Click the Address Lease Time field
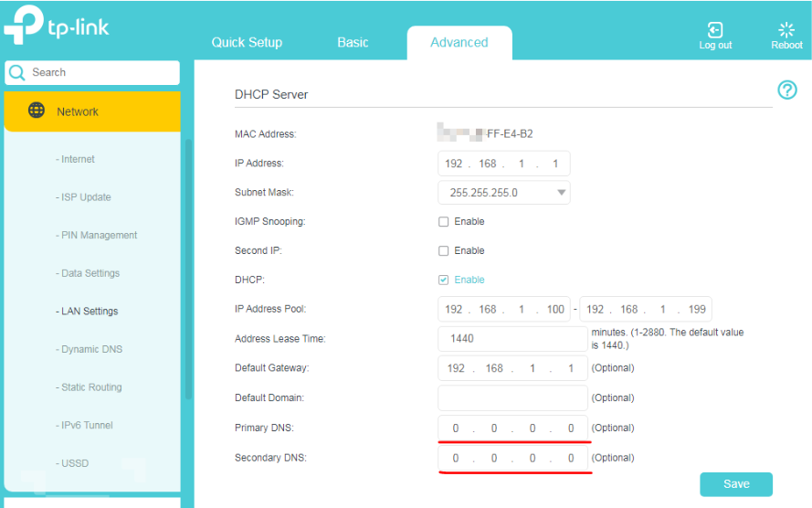This screenshot has width=812, height=508. pos(511,339)
